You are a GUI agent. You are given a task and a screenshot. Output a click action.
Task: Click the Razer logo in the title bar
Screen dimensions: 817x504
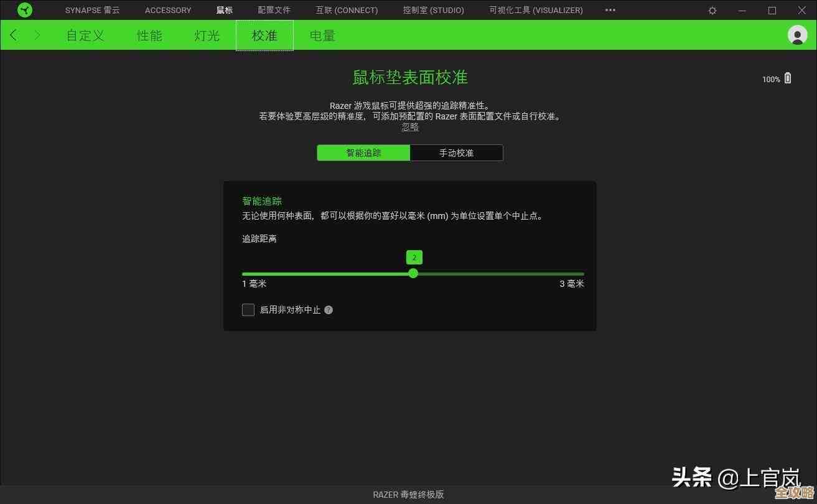point(24,10)
